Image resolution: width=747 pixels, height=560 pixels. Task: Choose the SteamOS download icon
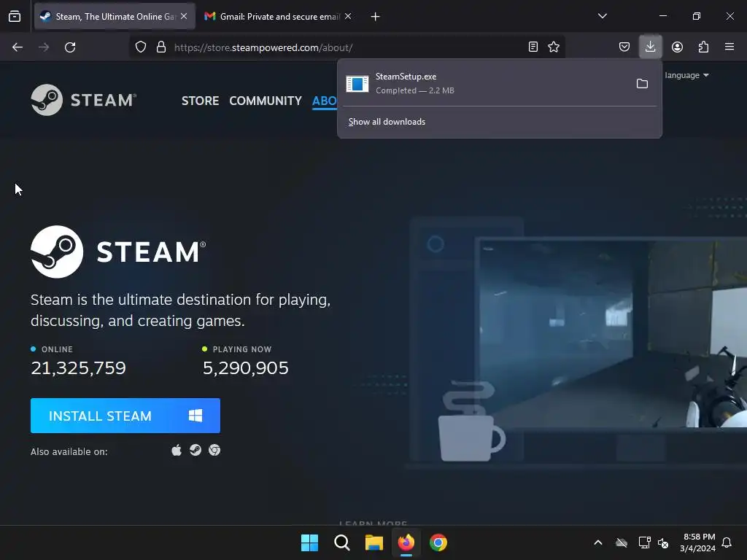[196, 451]
